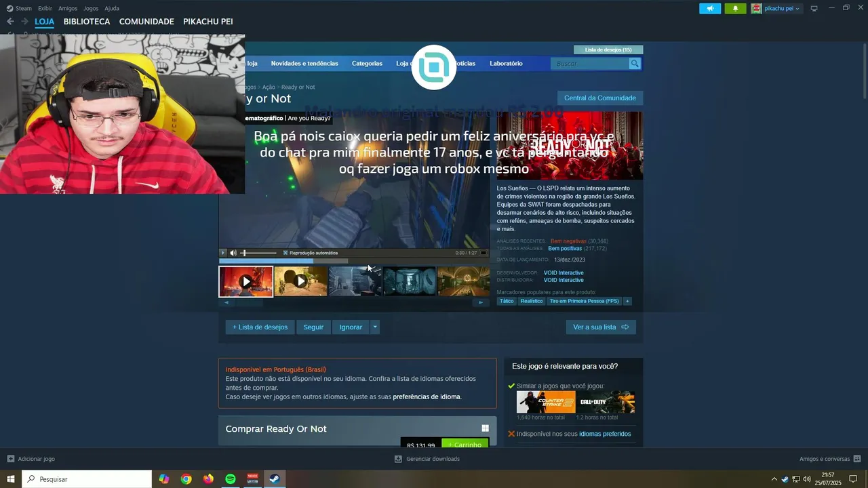Image resolution: width=868 pixels, height=488 pixels.
Task: Open the PIKACHU PEI profile tab
Action: pyautogui.click(x=208, y=22)
